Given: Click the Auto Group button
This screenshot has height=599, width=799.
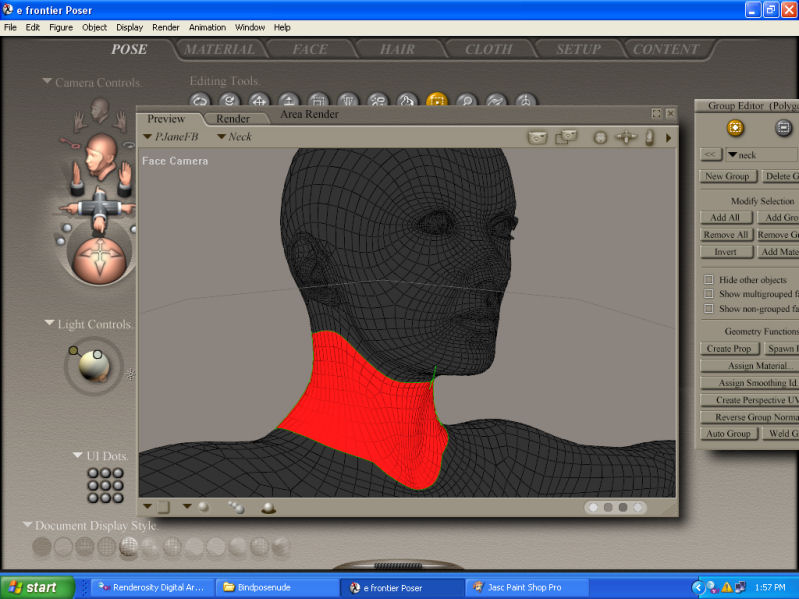Looking at the screenshot, I should [x=728, y=434].
